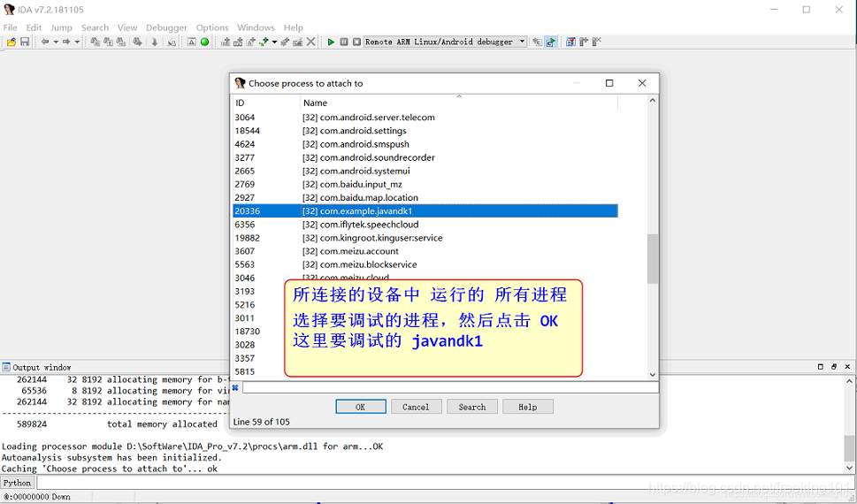Click the third of three add icons after the green circle

click(x=251, y=42)
